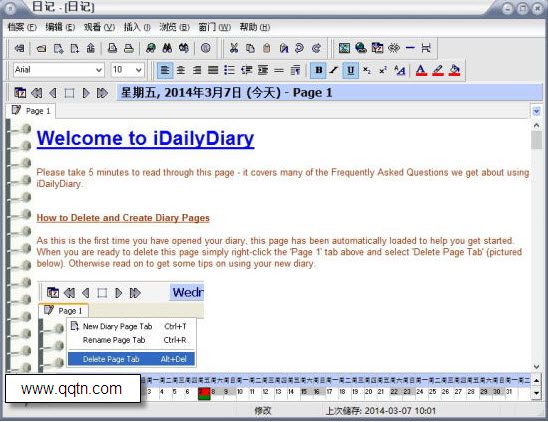Open the 档案 (F) menu

click(22, 27)
